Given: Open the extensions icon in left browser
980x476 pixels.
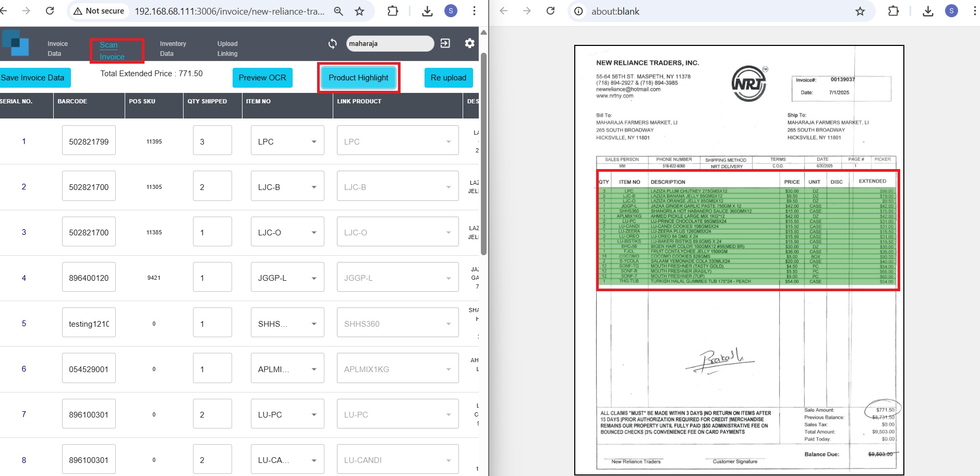Looking at the screenshot, I should pos(393,11).
